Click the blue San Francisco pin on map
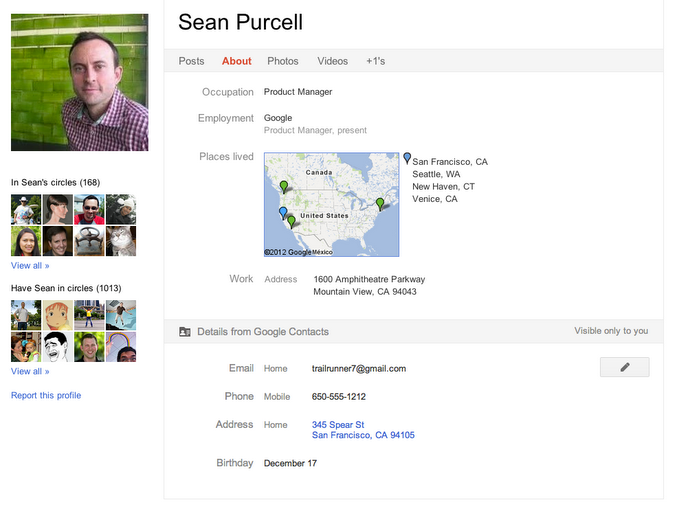The width and height of the screenshot is (677, 511). pyautogui.click(x=283, y=212)
